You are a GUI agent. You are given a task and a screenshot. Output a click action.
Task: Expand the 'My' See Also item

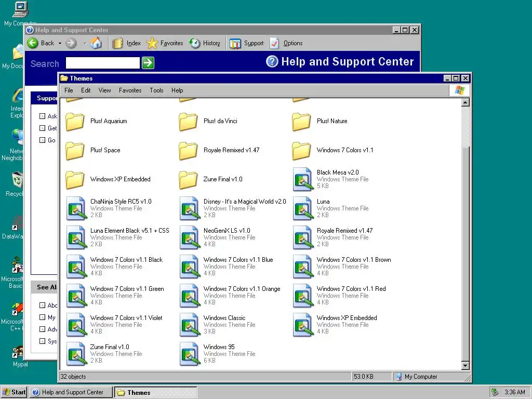pyautogui.click(x=47, y=317)
